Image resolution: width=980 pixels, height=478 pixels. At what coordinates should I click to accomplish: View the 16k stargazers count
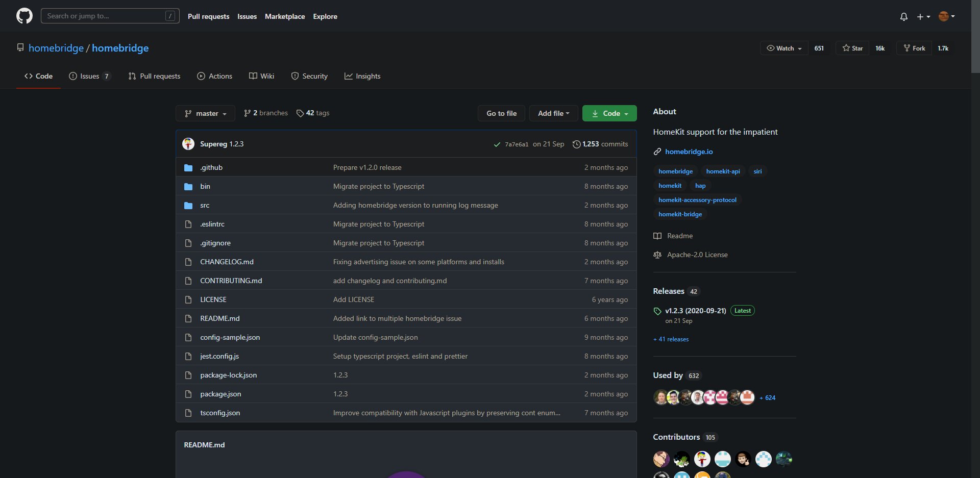tap(880, 48)
